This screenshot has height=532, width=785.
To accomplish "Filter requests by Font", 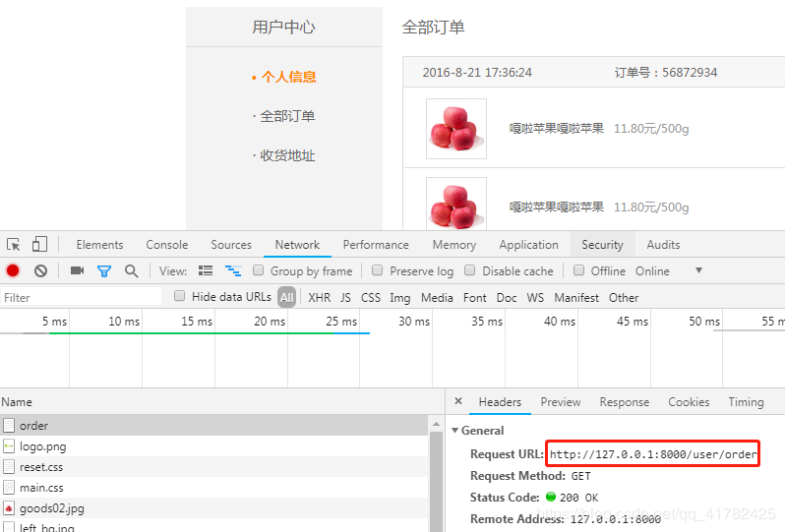I will (474, 297).
